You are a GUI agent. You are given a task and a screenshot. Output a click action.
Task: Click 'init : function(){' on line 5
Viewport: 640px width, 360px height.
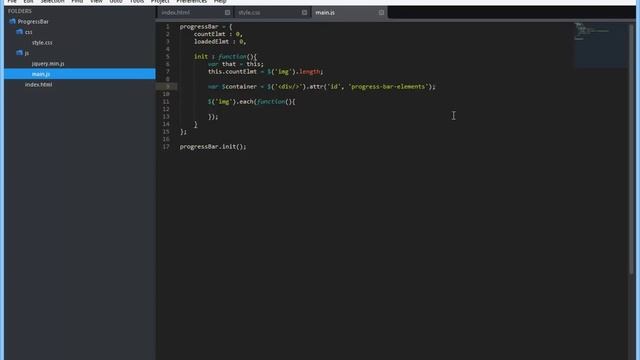click(225, 57)
